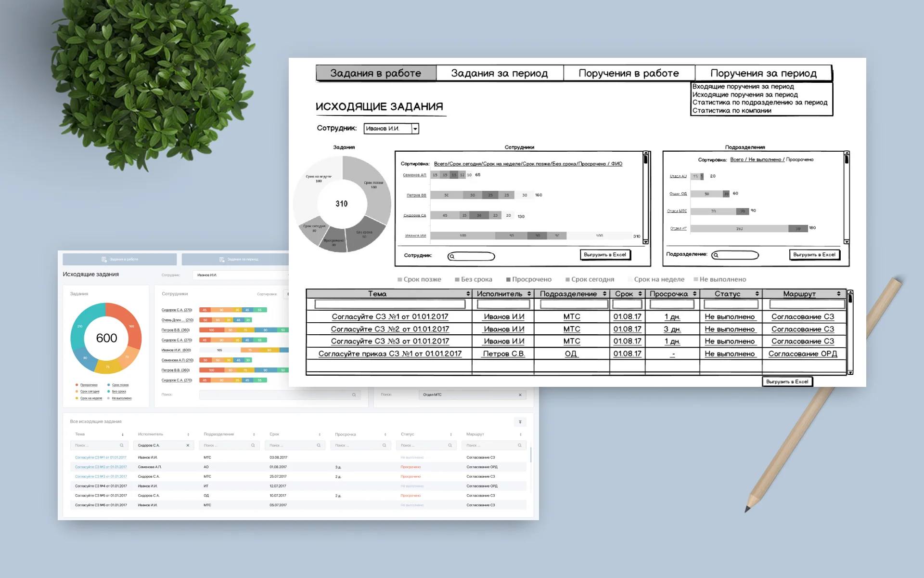Clear the Отдел МТС search in dashboard
This screenshot has height=578, width=924.
tap(520, 395)
